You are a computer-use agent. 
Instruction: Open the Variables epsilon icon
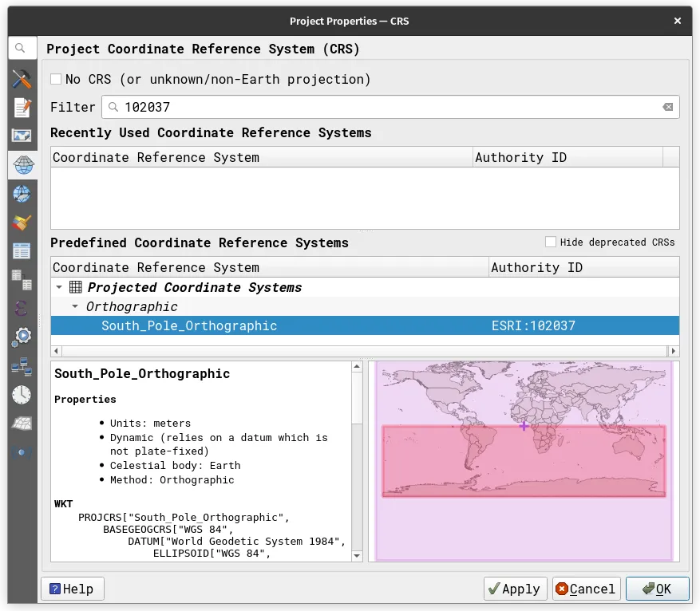(22, 309)
